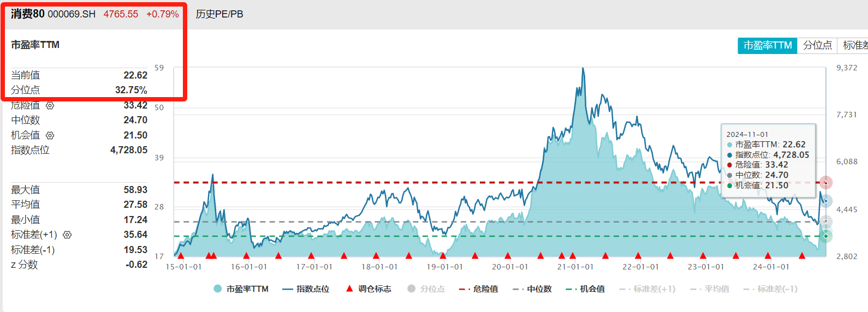
Task: Click the blue 指数点位 marker at chart edge
Action: click(826, 201)
